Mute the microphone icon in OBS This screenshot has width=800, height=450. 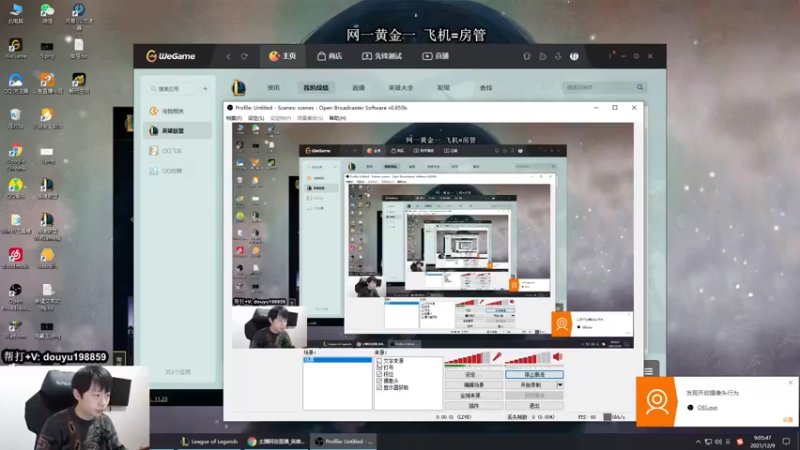tap(496, 357)
